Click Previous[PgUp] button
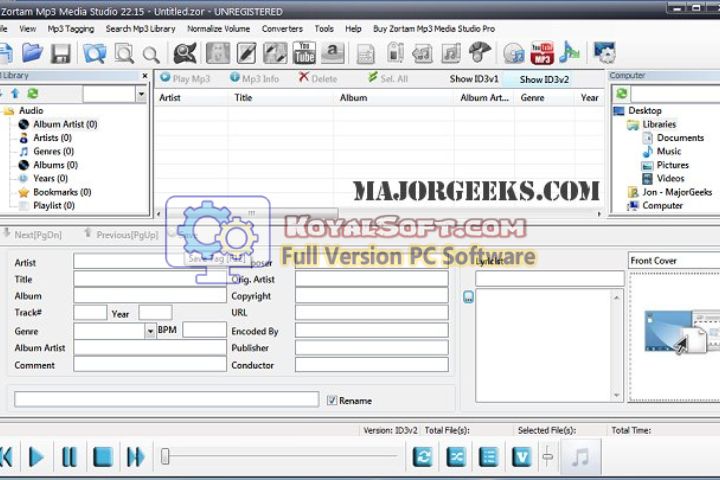The width and height of the screenshot is (720, 480). click(122, 235)
